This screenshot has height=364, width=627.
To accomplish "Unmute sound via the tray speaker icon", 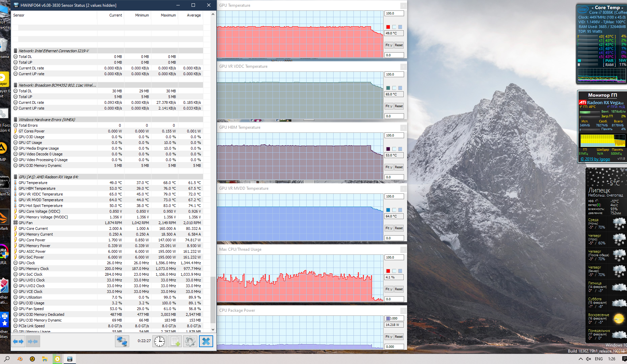I will 589,359.
